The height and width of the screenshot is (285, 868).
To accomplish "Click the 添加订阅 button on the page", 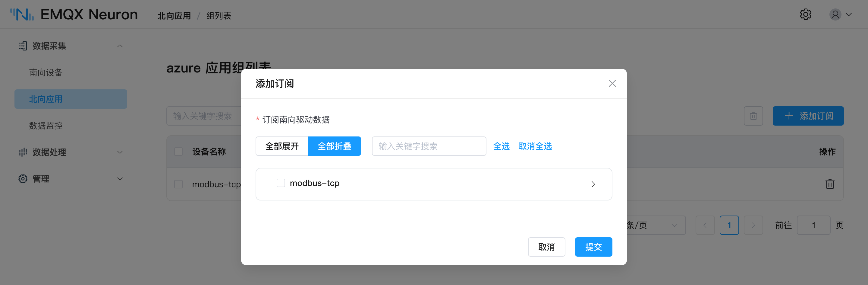I will click(x=808, y=116).
